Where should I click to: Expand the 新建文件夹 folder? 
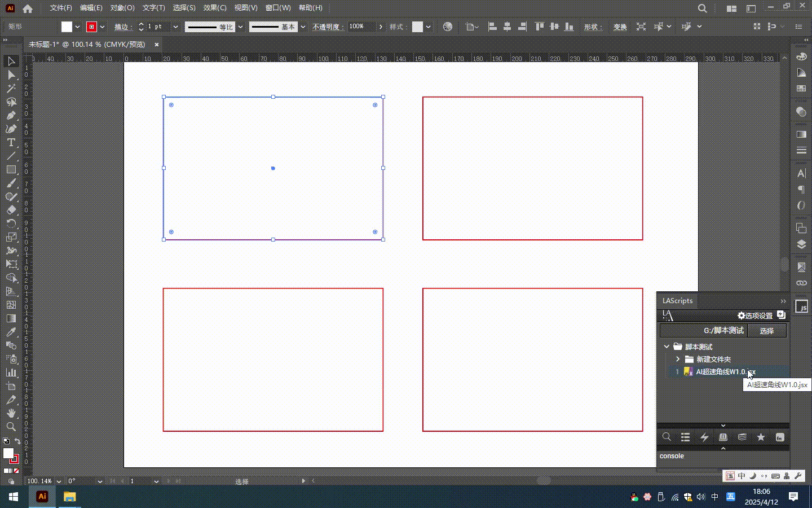click(678, 359)
